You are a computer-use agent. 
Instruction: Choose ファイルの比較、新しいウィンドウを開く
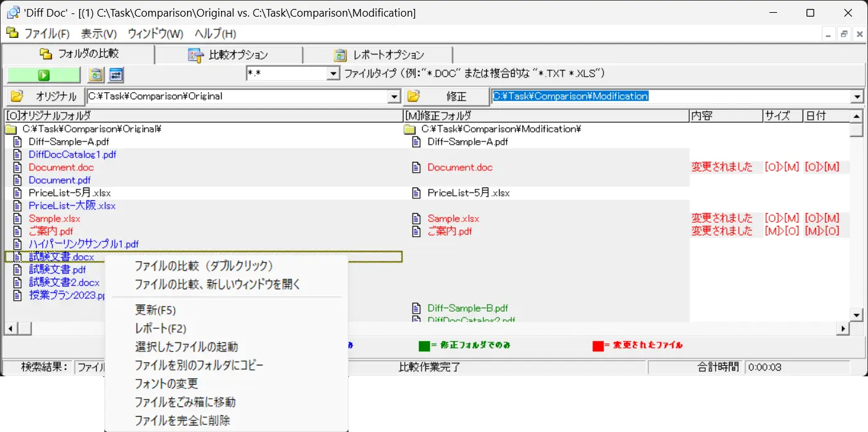(x=226, y=284)
